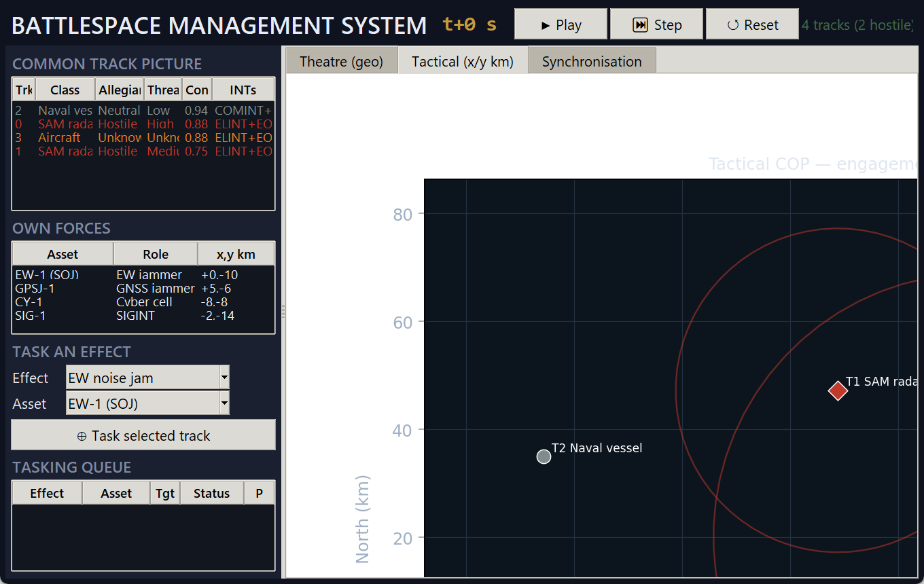Click the Threat column header in track table
Image resolution: width=924 pixels, height=584 pixels.
163,90
